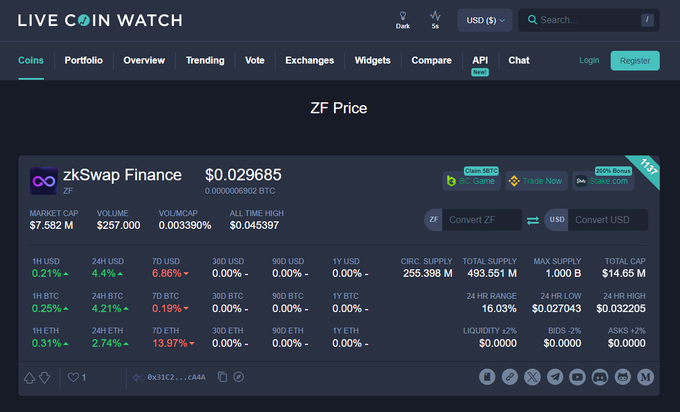Screen dimensions: 680x412
Task: Select the 255.398 M circulating supply
Action: click(428, 274)
